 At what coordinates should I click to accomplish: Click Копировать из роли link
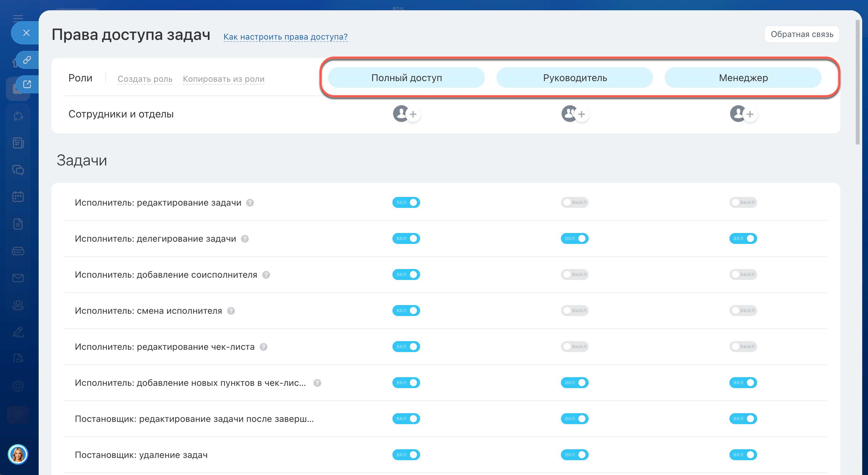click(223, 79)
